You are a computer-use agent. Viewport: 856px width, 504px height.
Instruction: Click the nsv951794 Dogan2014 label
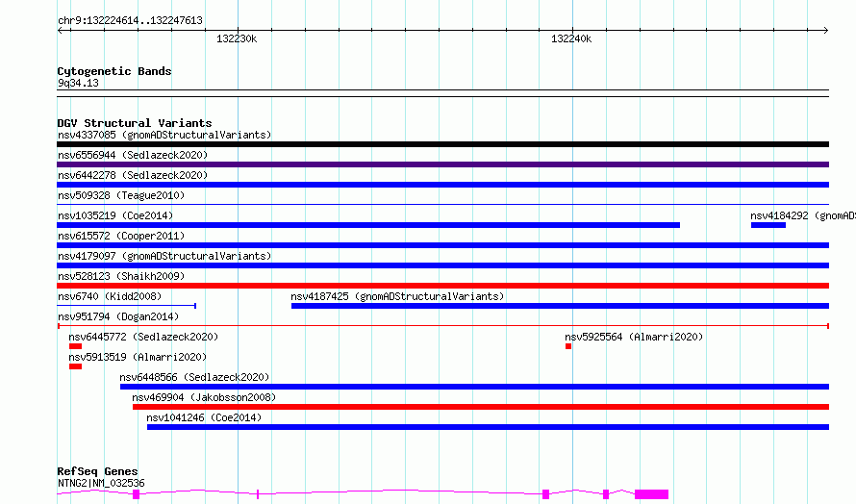pos(118,316)
